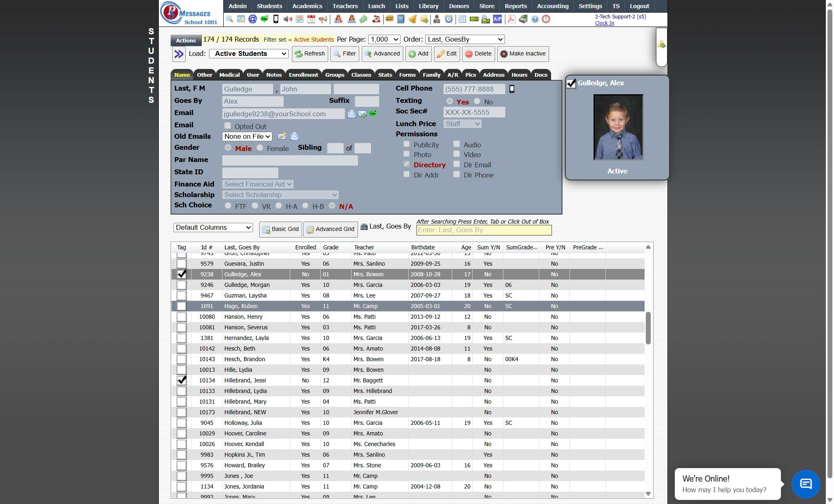This screenshot has width=834, height=504.
Task: Open the alarm clock icon
Action: pyautogui.click(x=449, y=19)
